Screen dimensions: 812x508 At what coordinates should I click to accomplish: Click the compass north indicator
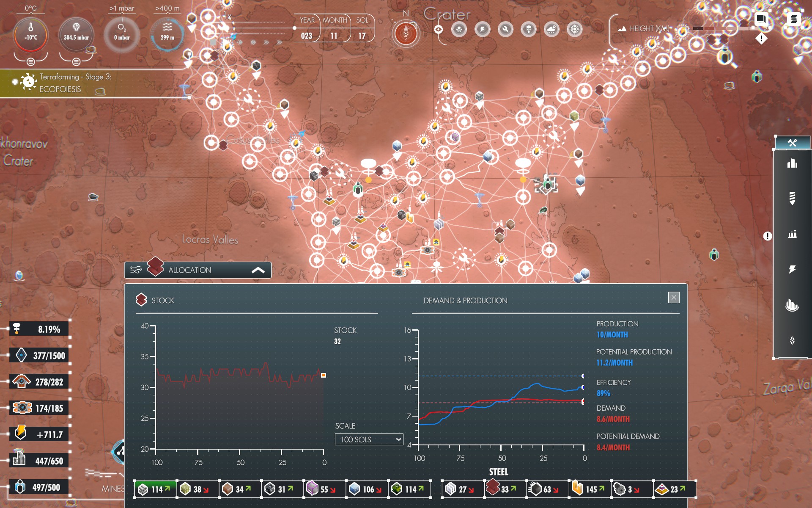pyautogui.click(x=406, y=33)
